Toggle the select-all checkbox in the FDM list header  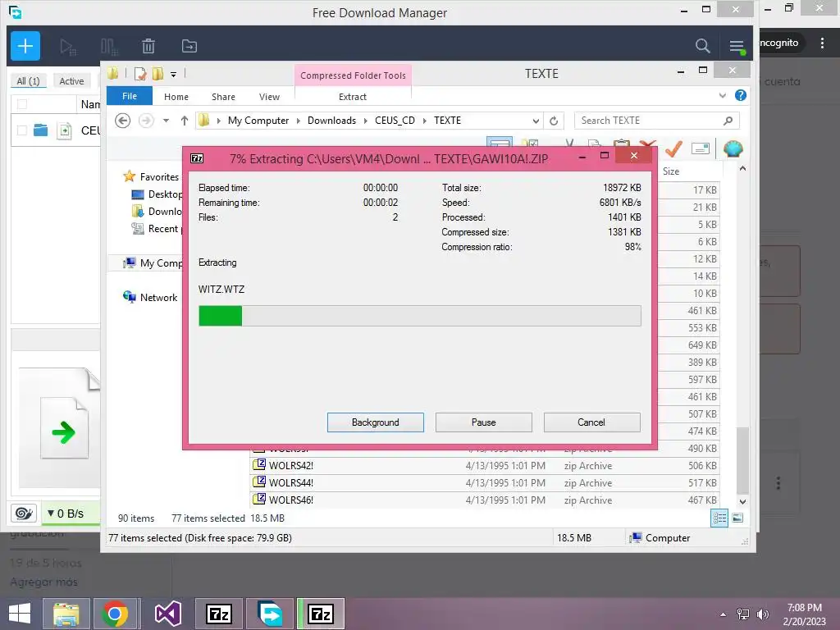[22, 104]
